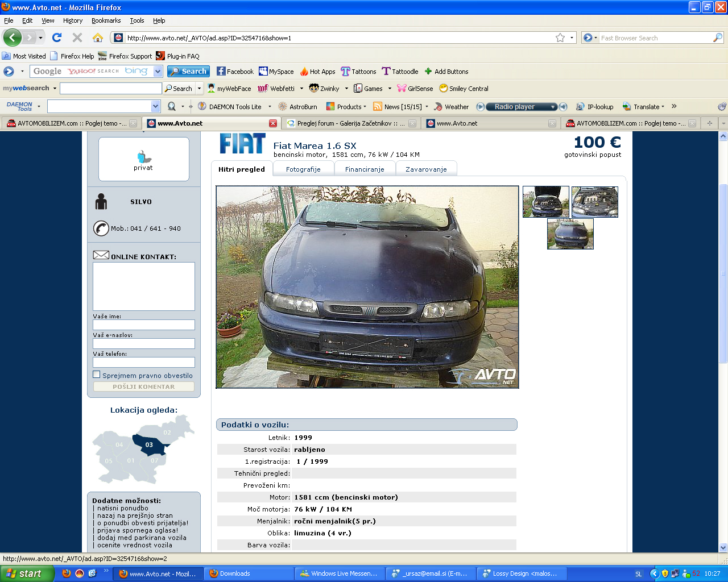728x582 pixels.
Task: Click the Radio player next-station button
Action: pos(563,106)
